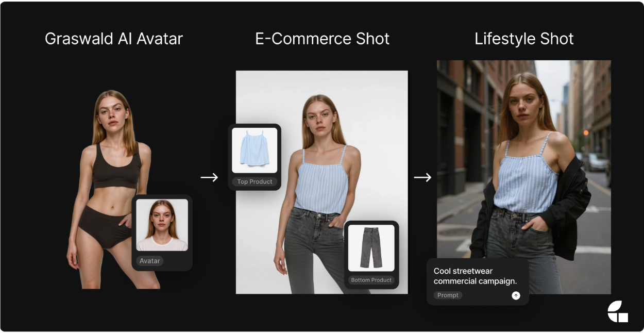Viewport: 644px width, 333px height.
Task: Click the "Avatar" label tag
Action: [150, 261]
